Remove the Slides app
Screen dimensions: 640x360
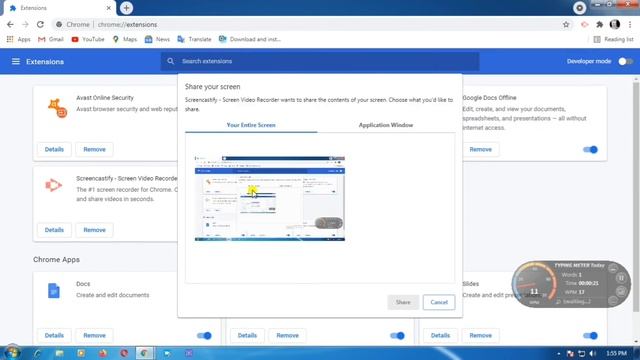(480, 336)
